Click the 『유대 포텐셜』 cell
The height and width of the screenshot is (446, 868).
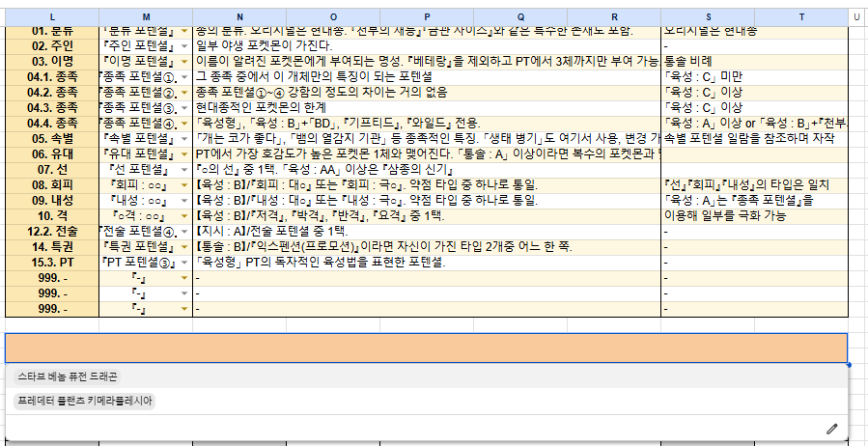(146, 154)
